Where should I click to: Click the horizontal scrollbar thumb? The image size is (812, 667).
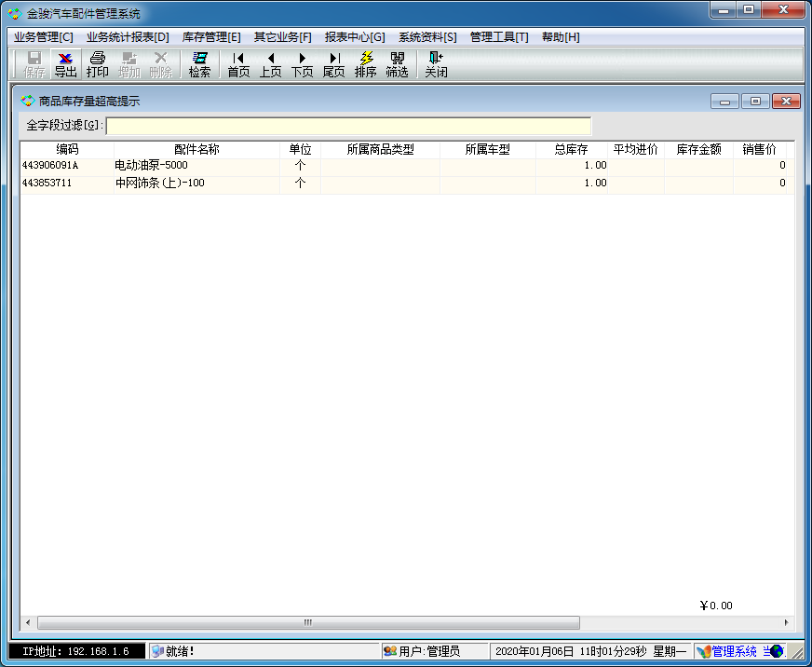[x=308, y=622]
